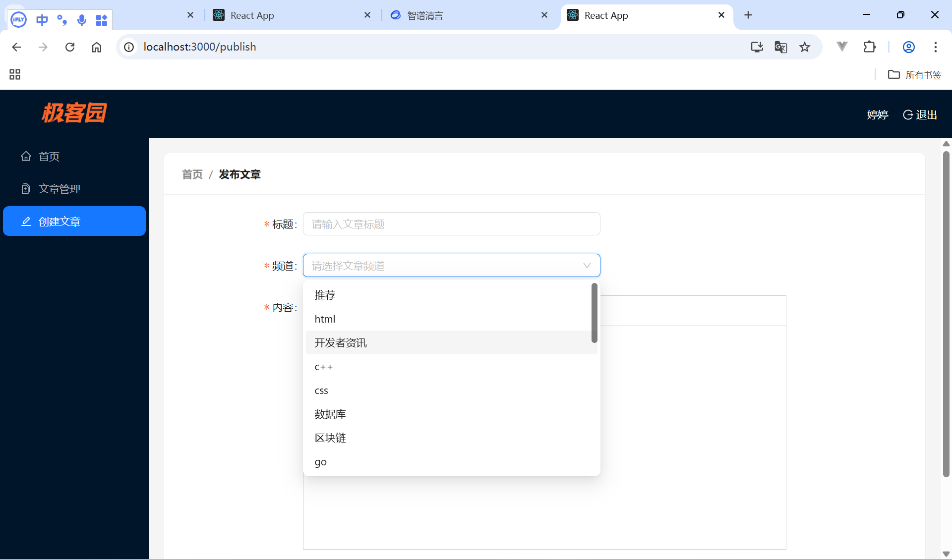Open the user profile avatar icon
The height and width of the screenshot is (560, 952).
point(908,47)
